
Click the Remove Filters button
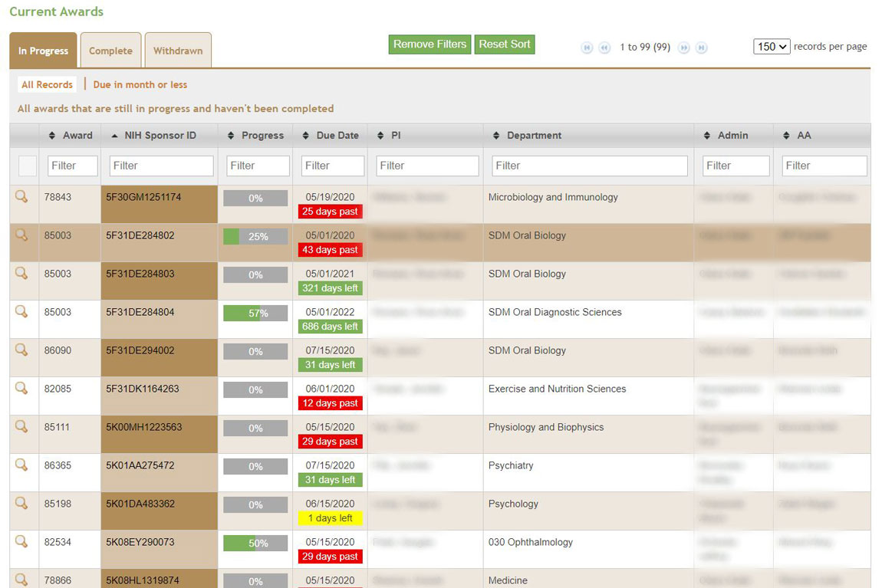[x=429, y=44]
